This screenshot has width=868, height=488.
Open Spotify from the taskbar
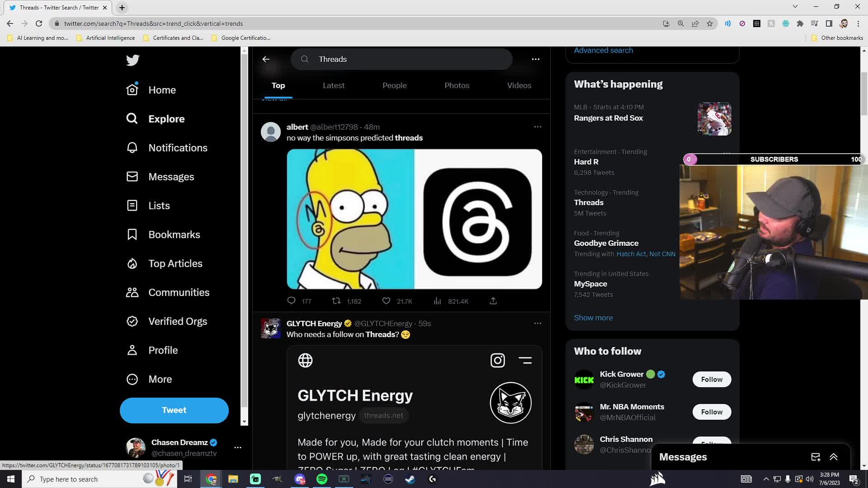pos(322,479)
